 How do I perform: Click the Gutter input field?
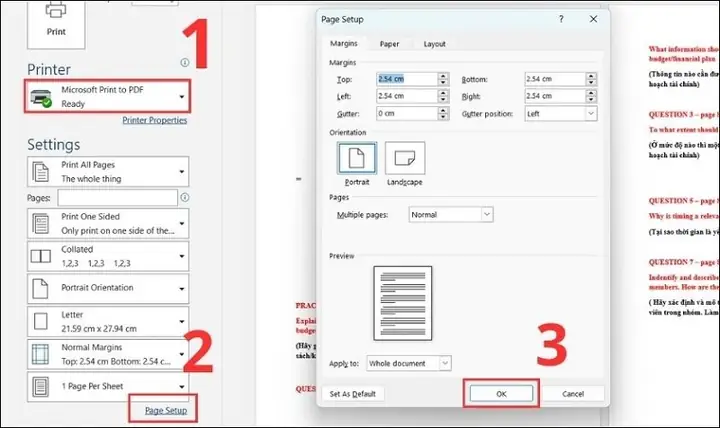406,113
